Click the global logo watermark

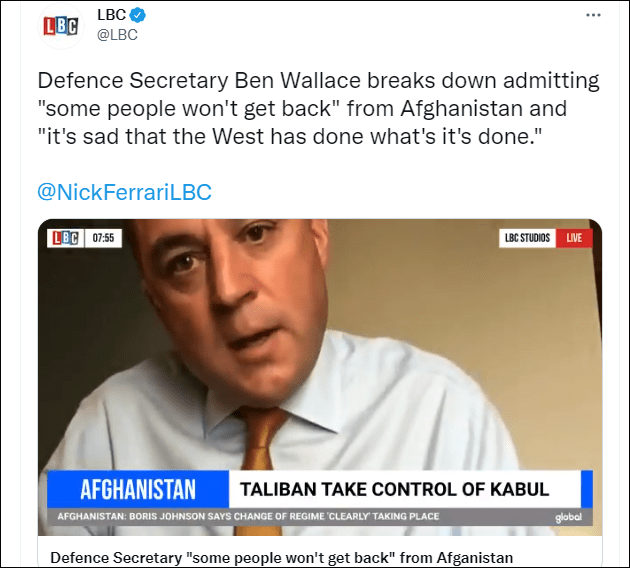[568, 517]
